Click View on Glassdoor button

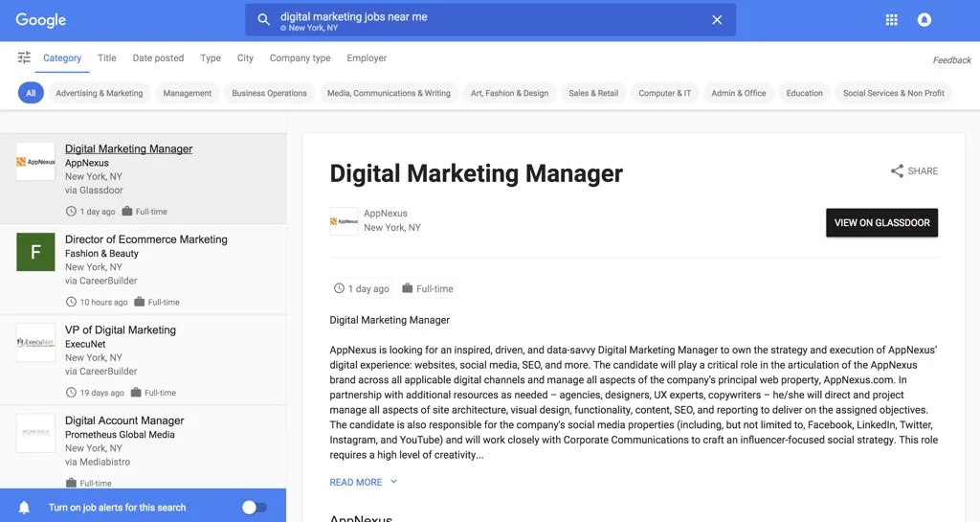coord(881,222)
